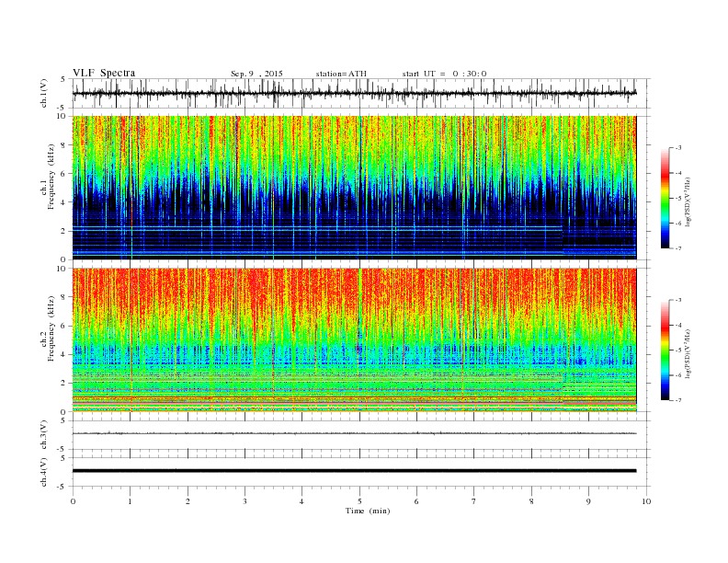Click the "3" tick on the time axis
This screenshot has width=728, height=563.
tap(245, 501)
